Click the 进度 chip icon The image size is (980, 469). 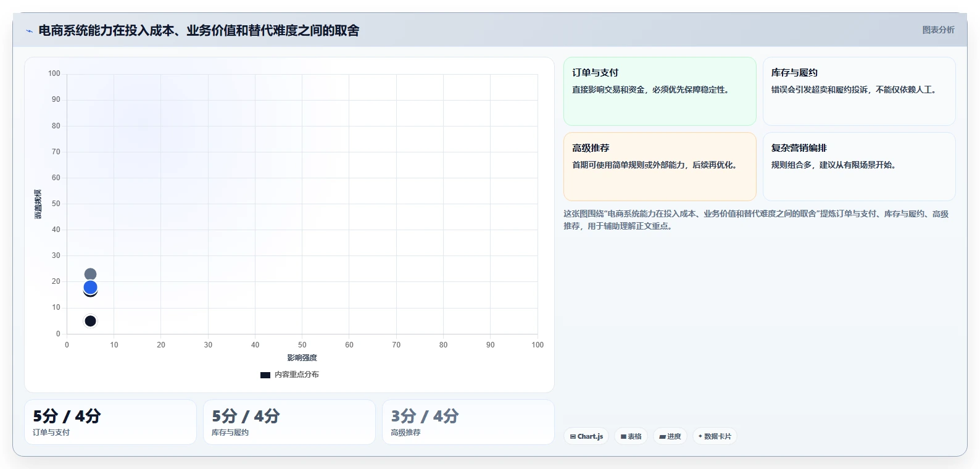point(662,436)
